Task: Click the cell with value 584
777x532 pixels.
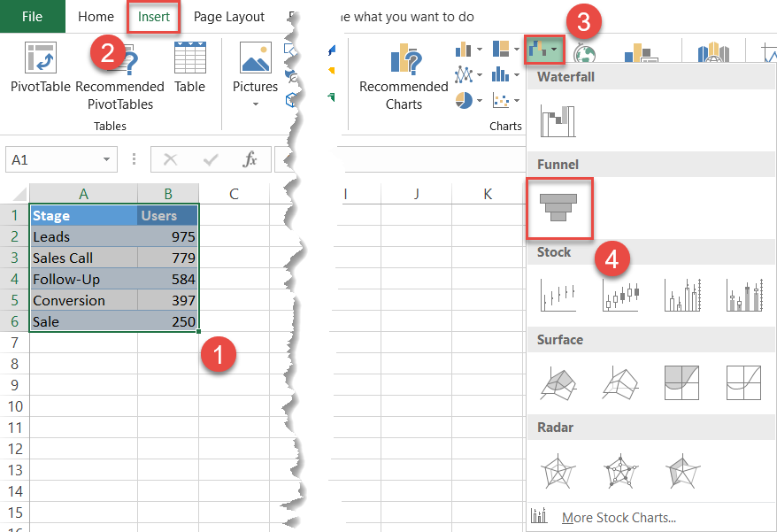Action: [168, 279]
